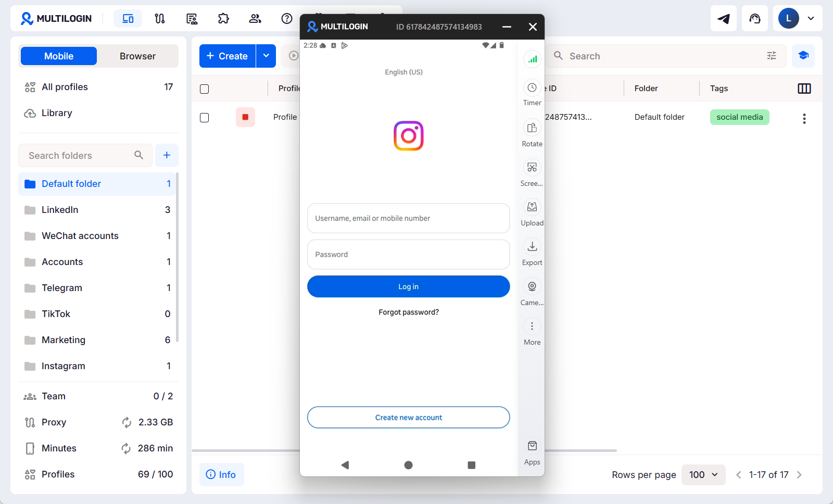
Task: Open the proxy icon in top navigation
Action: (x=160, y=19)
